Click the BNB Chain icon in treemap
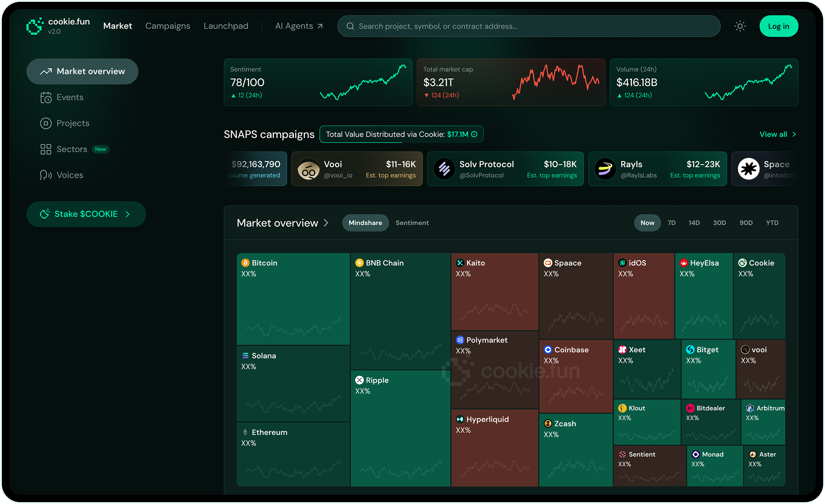Screen dimensions: 825x504 pos(359,263)
